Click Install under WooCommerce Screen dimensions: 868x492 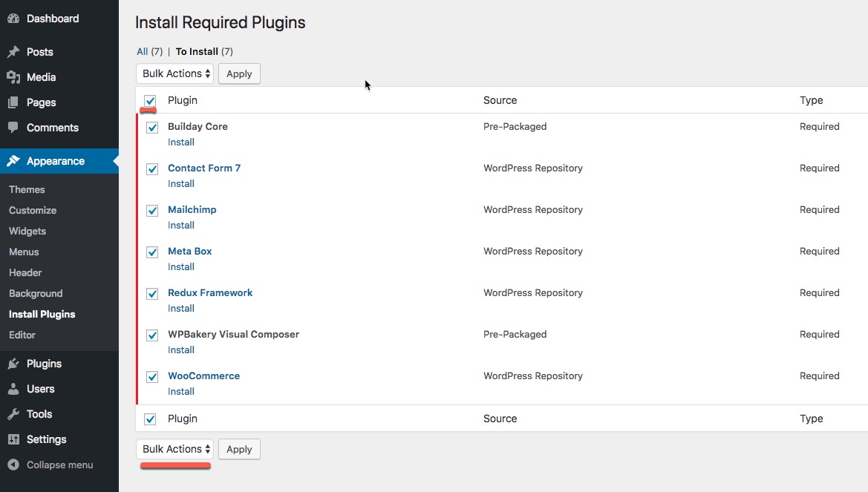pos(181,391)
